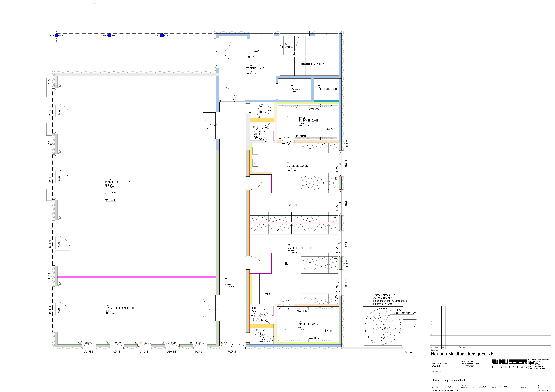555x392 pixels.
Task: Click the UMKLEIDE HERREN room label
Action: 299,248
